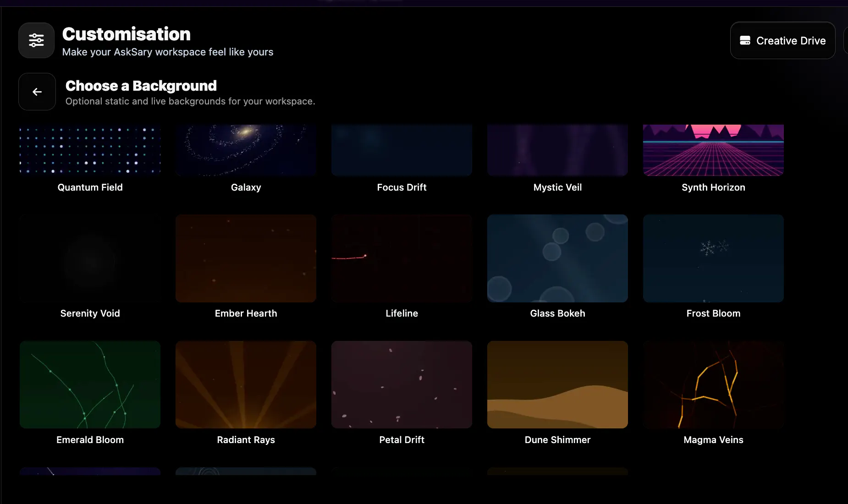
Task: Click the "Lifeline" label text
Action: 402,313
